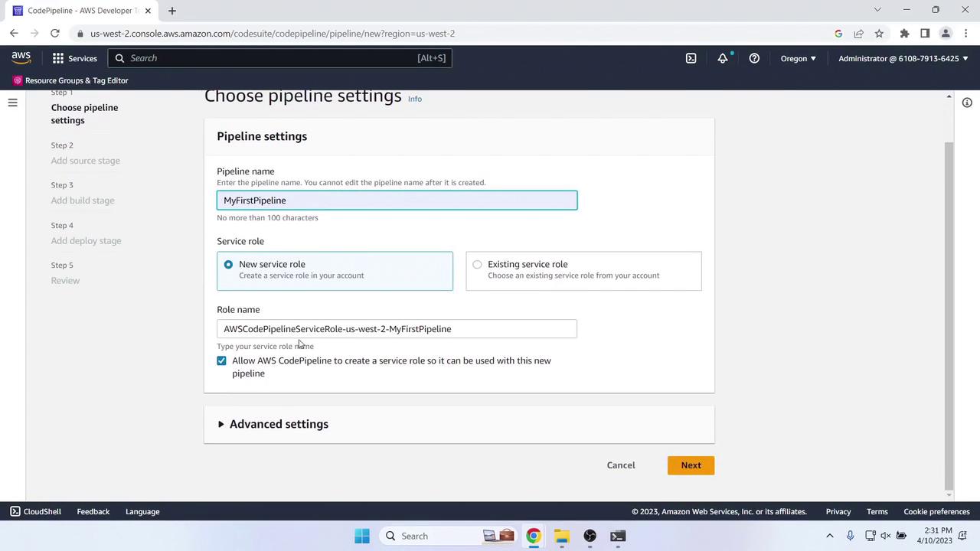Go to Step 4 Add deploy stage

[87, 241]
